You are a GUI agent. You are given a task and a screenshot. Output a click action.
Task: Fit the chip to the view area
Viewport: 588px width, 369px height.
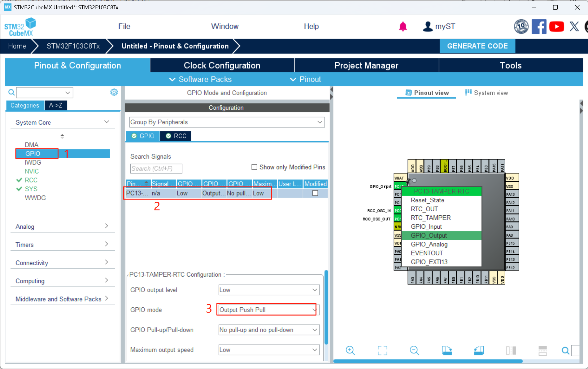click(x=382, y=350)
